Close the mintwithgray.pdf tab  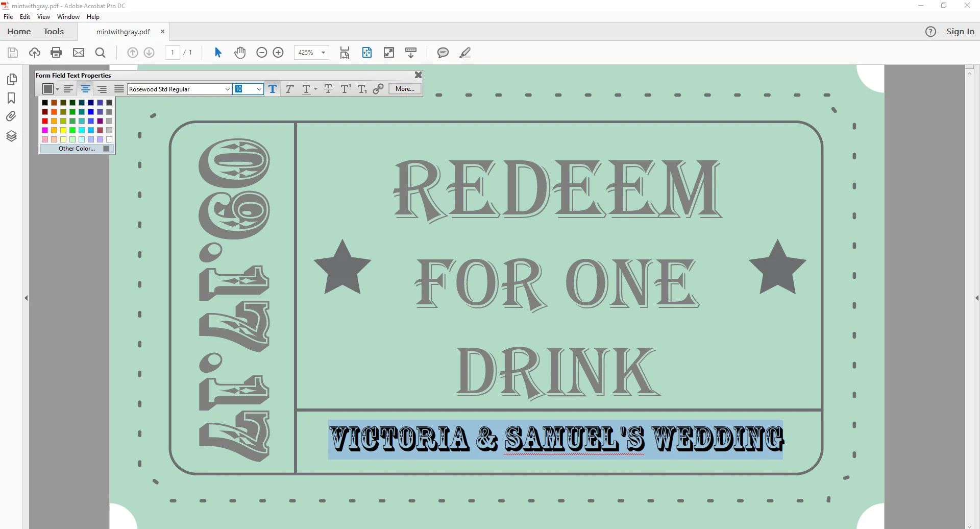[162, 32]
